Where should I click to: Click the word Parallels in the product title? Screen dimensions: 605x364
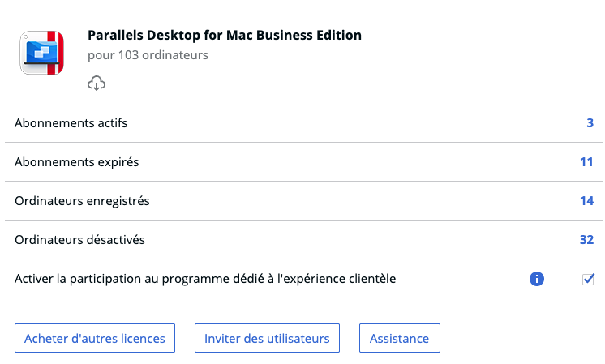[x=115, y=35]
